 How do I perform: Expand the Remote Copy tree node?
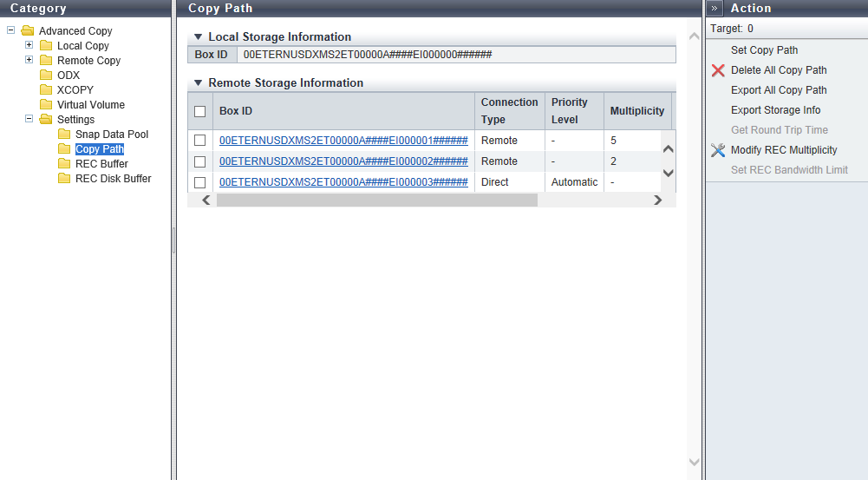[29, 60]
